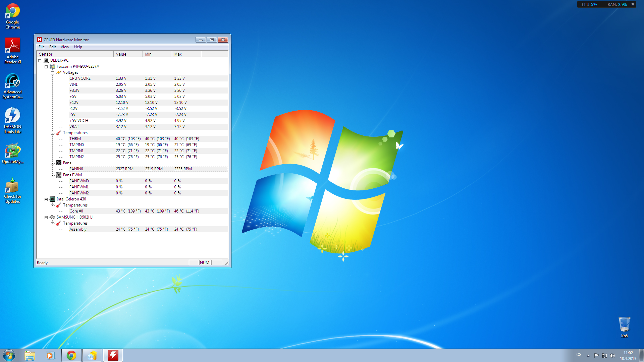Select the THRM temperature row
644x362 pixels.
point(148,139)
